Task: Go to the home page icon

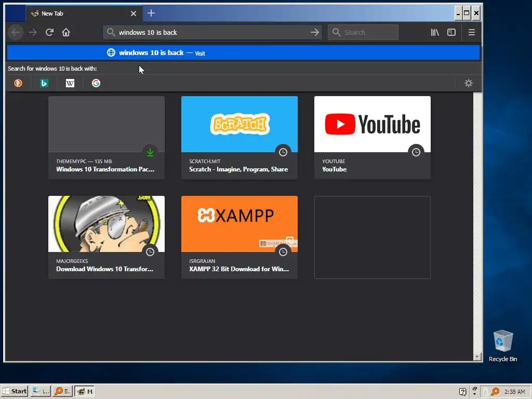Action: [66, 32]
